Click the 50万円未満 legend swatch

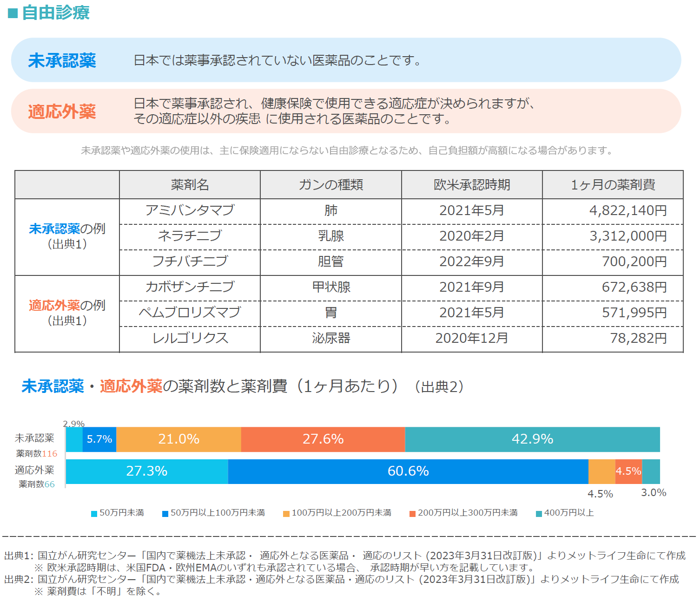click(94, 514)
